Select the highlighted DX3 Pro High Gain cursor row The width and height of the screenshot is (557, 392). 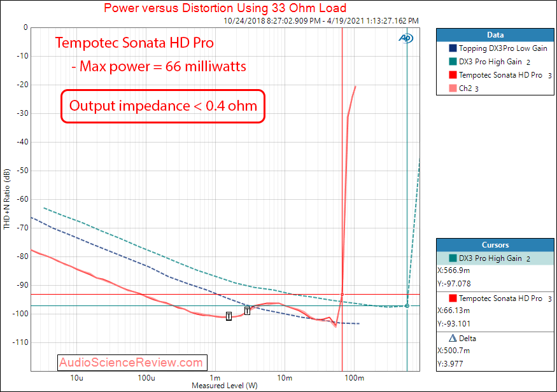495,258
